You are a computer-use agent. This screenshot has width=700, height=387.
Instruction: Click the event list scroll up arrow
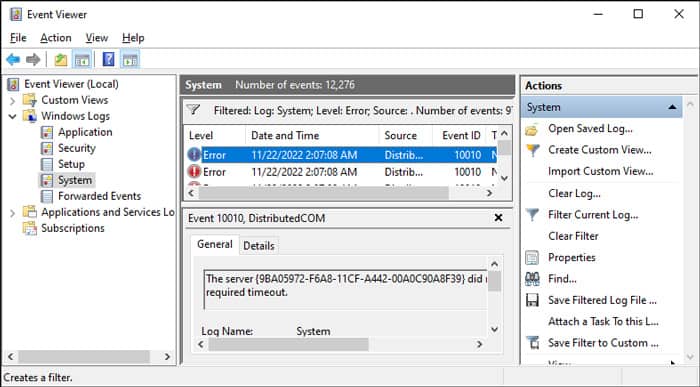pos(504,133)
